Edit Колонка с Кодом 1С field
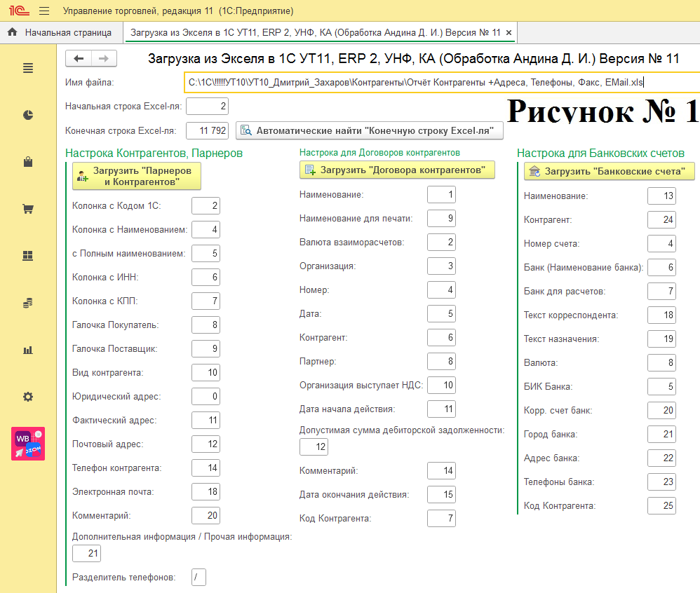Image resolution: width=700 pixels, height=593 pixels. pos(206,205)
